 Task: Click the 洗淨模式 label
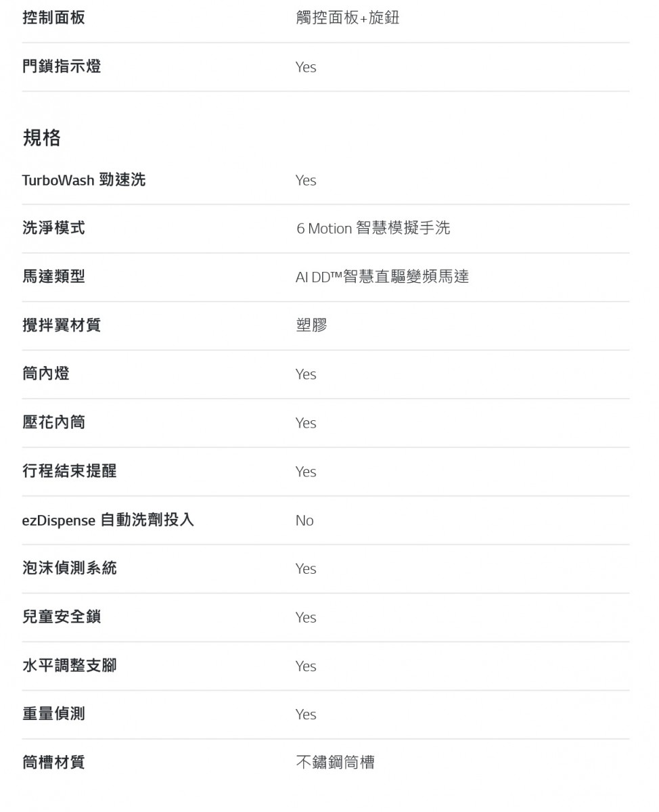click(53, 228)
